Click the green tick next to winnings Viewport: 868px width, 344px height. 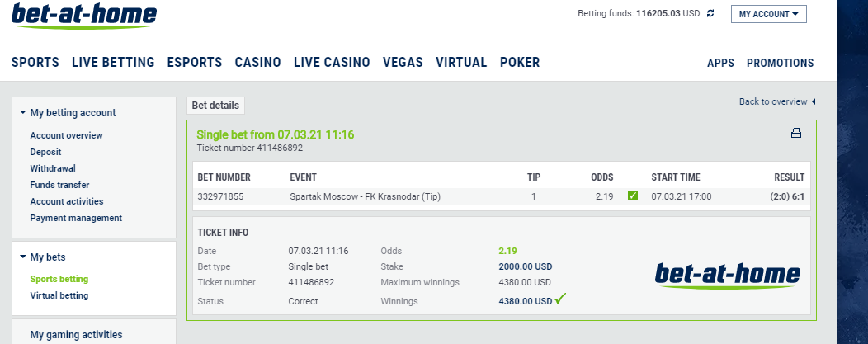(560, 299)
